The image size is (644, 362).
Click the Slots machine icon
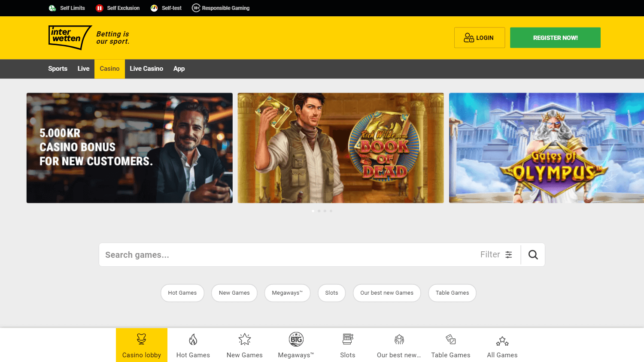[x=348, y=339]
